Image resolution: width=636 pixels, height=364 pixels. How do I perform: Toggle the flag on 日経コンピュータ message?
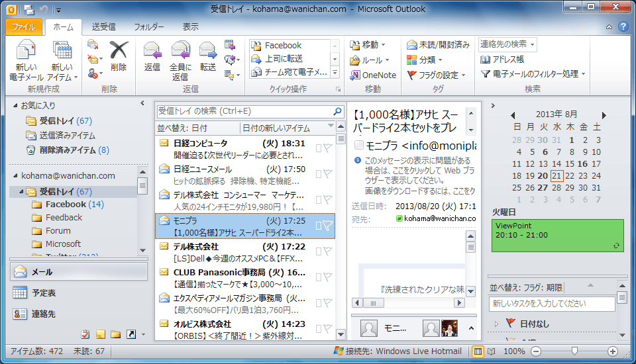click(x=328, y=148)
